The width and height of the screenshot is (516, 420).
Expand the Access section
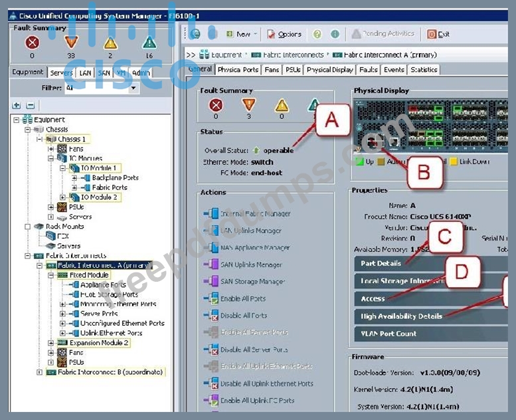[x=431, y=299]
